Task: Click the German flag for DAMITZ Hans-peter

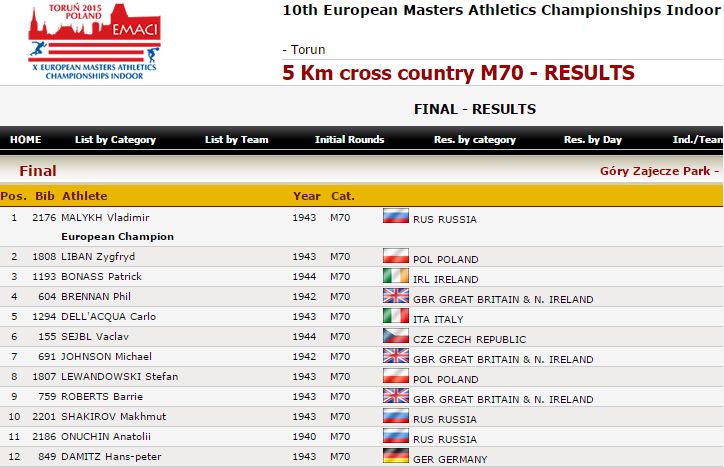Action: pyautogui.click(x=396, y=456)
